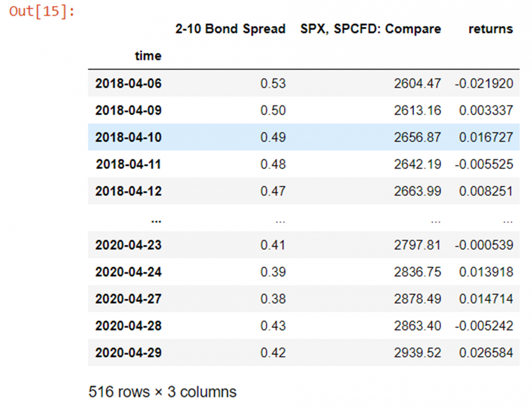Select the 2020-04-23 row index
This screenshot has width=532, height=408.
(128, 245)
